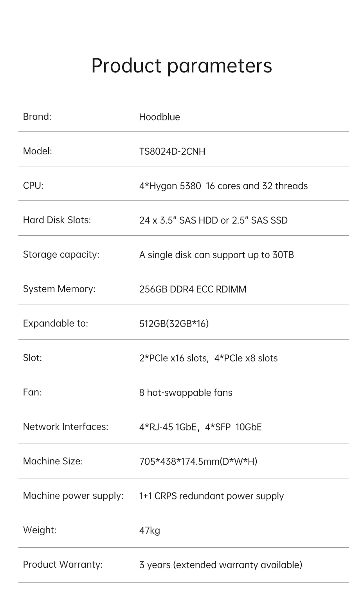This screenshot has height=608, width=364.
Task: Click the 256GB DDR4 ECC RDIMM value
Action: point(193,289)
